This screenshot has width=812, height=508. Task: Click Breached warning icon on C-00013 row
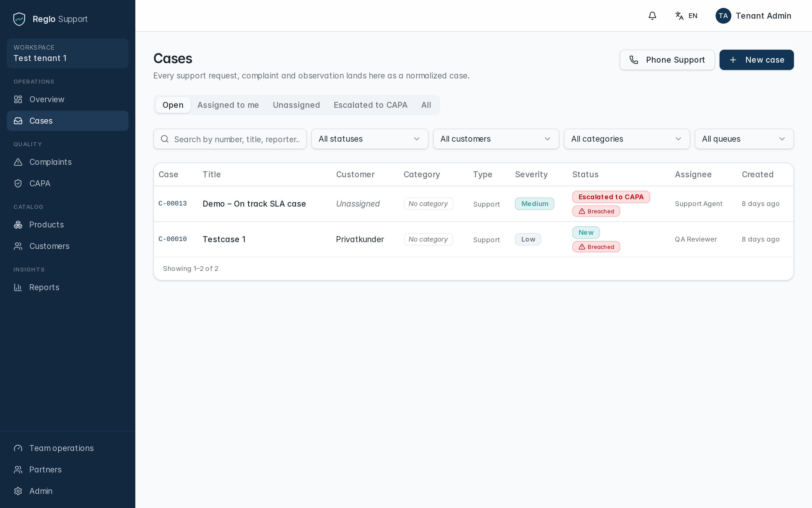[x=582, y=211]
